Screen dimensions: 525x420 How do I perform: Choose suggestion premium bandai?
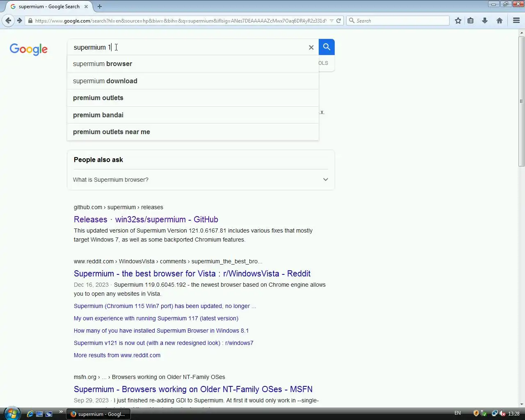click(x=193, y=115)
